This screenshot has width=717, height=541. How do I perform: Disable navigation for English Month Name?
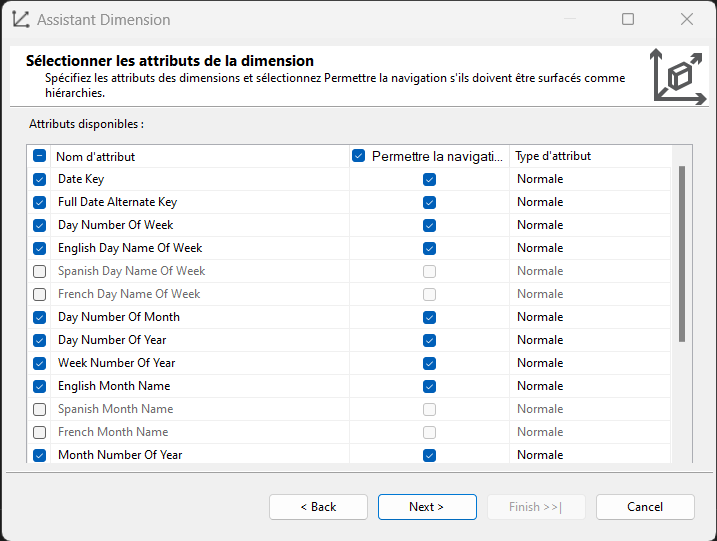click(429, 386)
